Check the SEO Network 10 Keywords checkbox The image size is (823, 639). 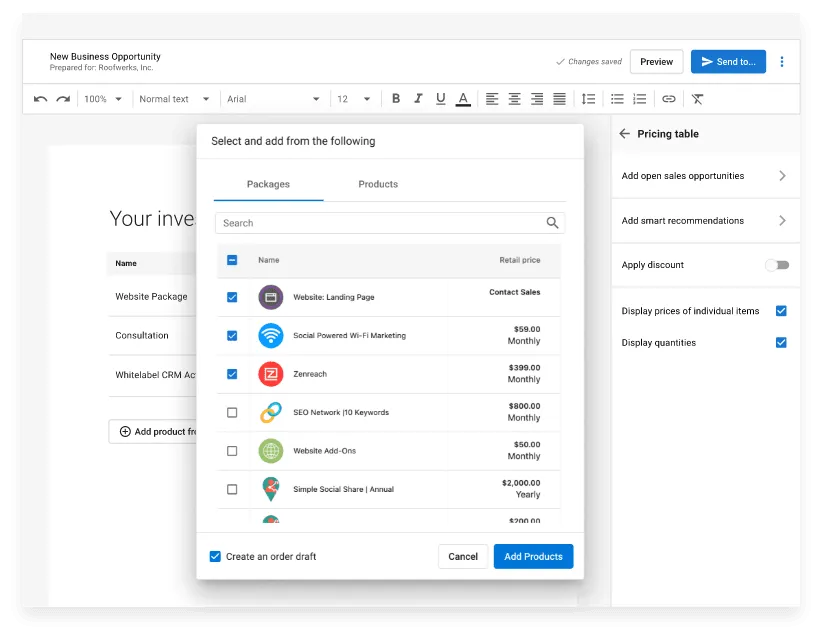pyautogui.click(x=232, y=412)
